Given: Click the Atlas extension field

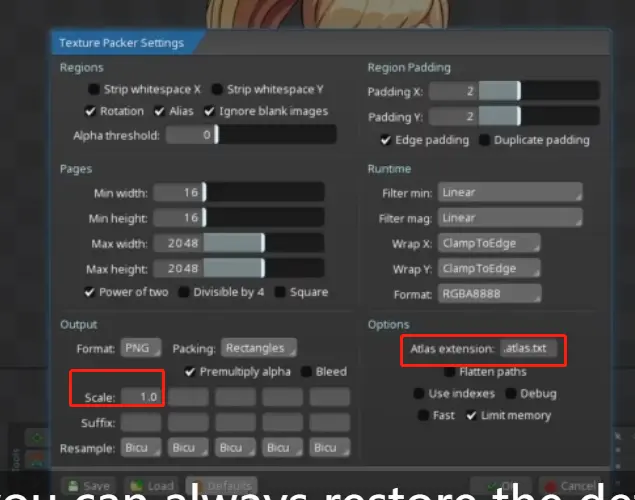Looking at the screenshot, I should point(528,348).
